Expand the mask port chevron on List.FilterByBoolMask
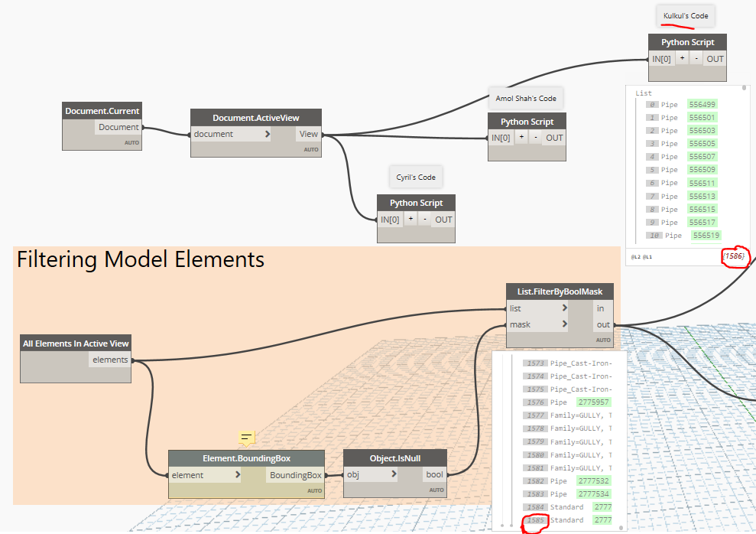Screen dimensions: 756x534 pyautogui.click(x=565, y=324)
